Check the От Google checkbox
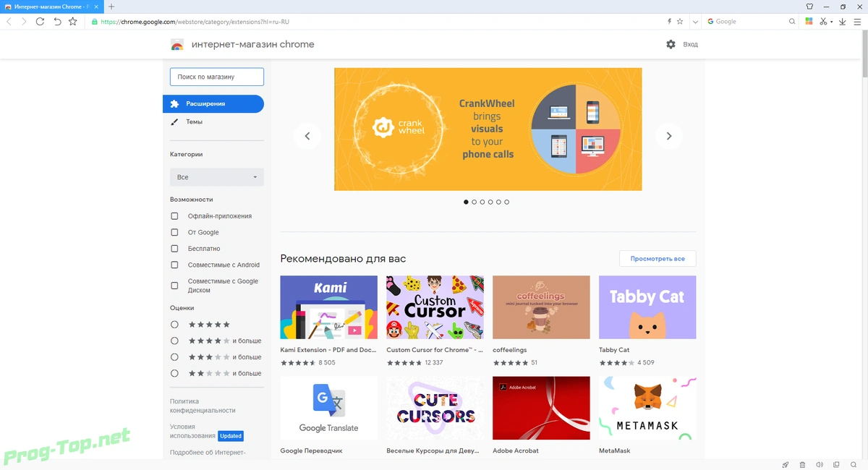Viewport: 868px width, 470px height. (x=174, y=233)
